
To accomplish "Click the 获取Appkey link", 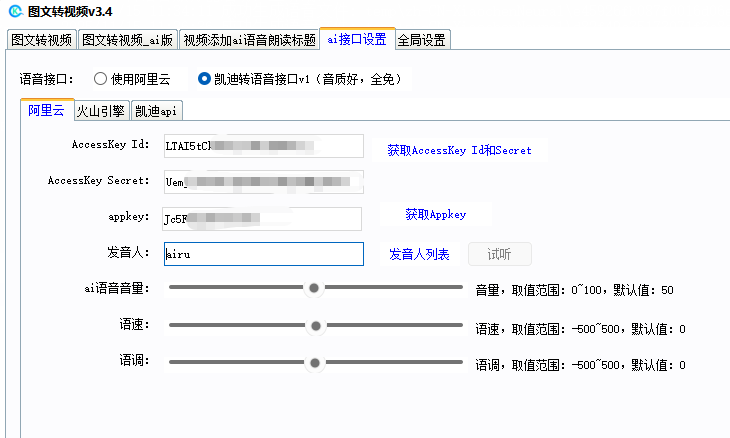I will click(x=435, y=215).
